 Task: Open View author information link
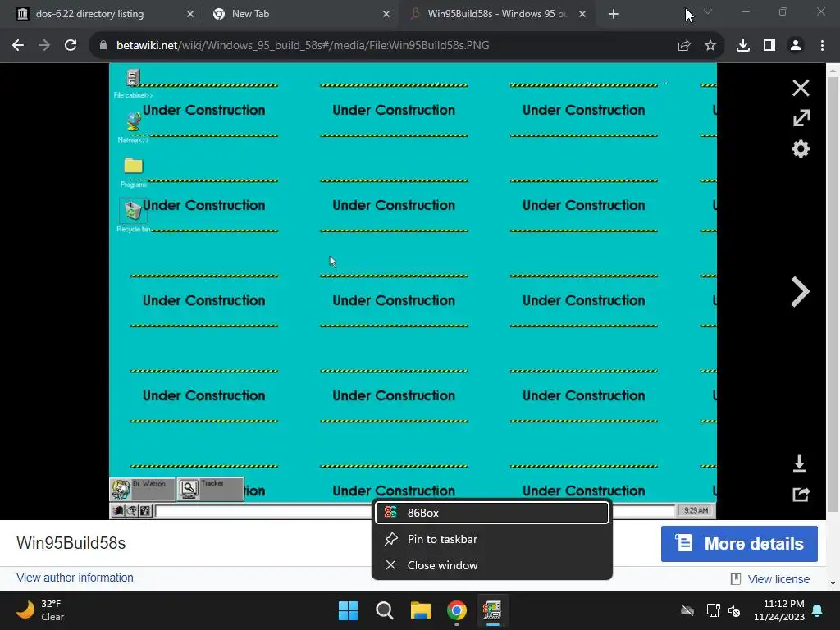pos(75,577)
